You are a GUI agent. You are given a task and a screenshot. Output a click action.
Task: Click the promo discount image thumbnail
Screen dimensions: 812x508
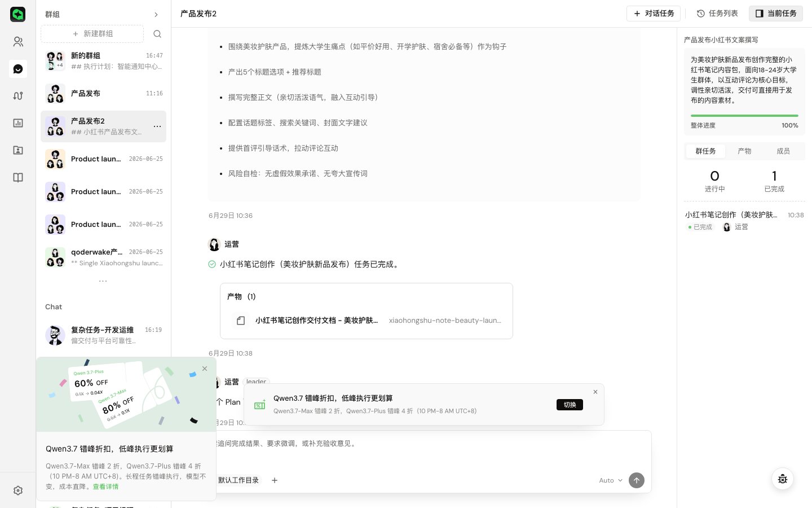[126, 395]
